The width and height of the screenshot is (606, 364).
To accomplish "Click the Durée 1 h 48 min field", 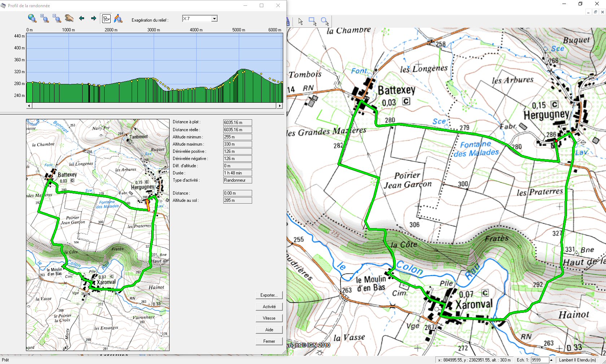I will pos(237,173).
